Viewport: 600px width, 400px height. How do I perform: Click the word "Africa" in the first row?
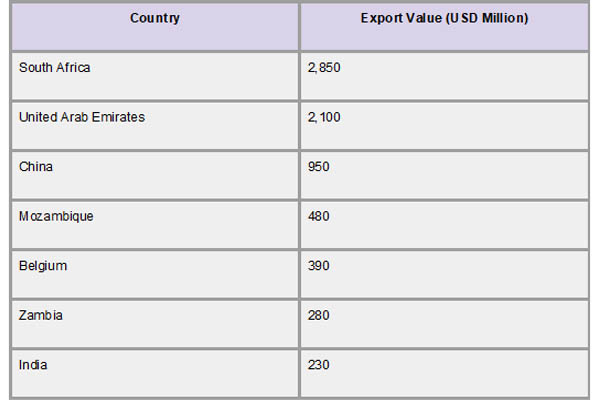point(74,67)
